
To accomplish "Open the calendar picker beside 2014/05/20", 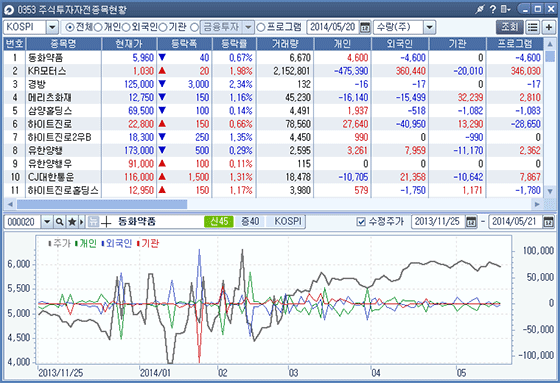I will pyautogui.click(x=365, y=27).
